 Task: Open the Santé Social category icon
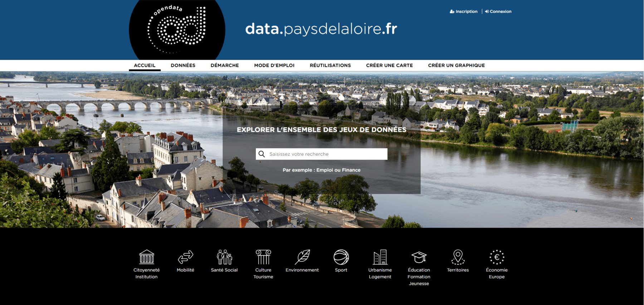tap(224, 257)
